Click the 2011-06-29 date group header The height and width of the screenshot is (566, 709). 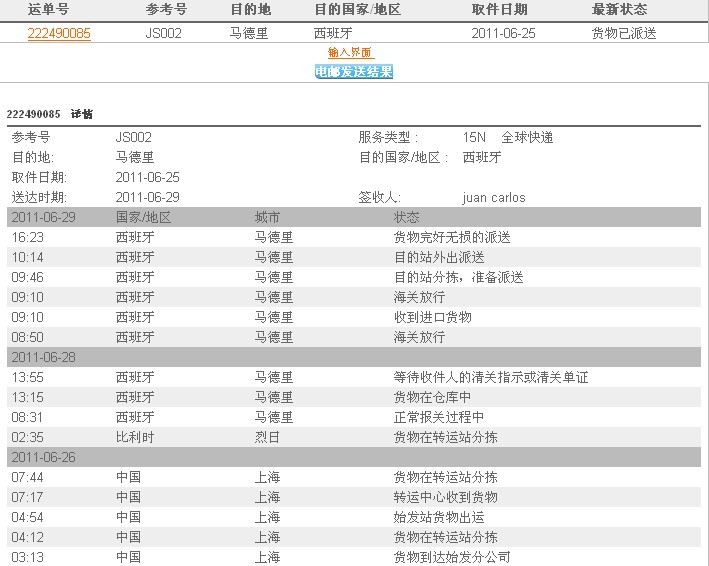[x=44, y=217]
